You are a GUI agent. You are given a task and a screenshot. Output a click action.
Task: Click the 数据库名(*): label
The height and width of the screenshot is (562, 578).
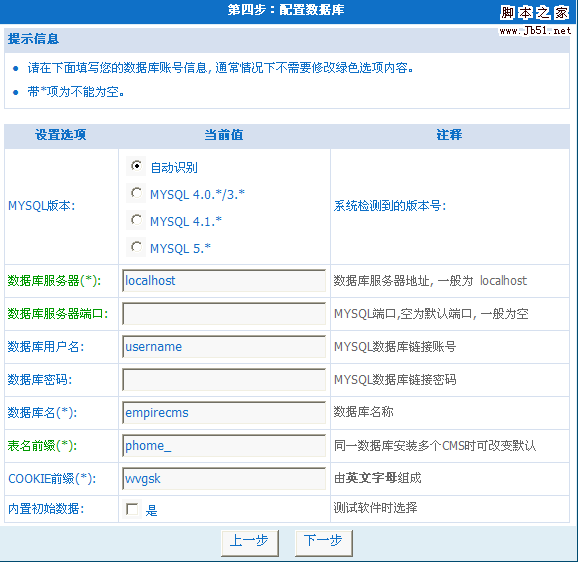pyautogui.click(x=42, y=412)
